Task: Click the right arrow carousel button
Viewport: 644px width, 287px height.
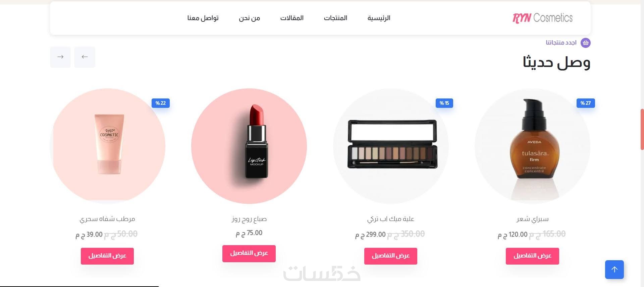Action: [x=60, y=57]
